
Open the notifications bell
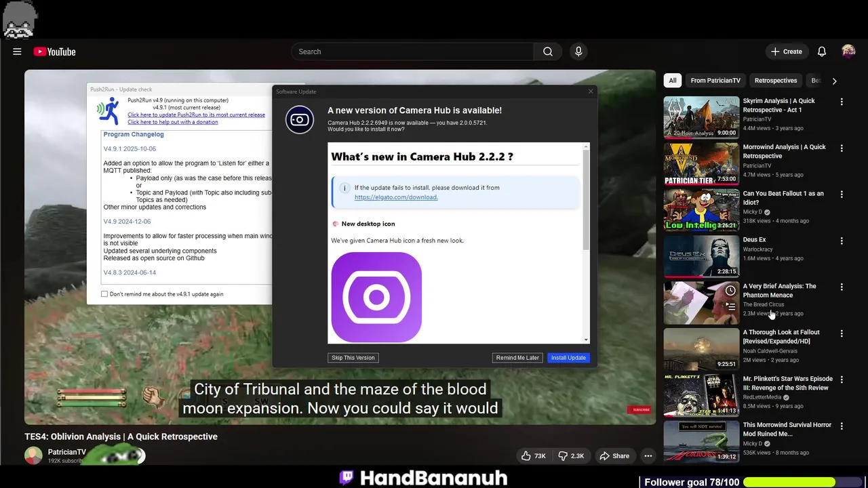click(822, 52)
